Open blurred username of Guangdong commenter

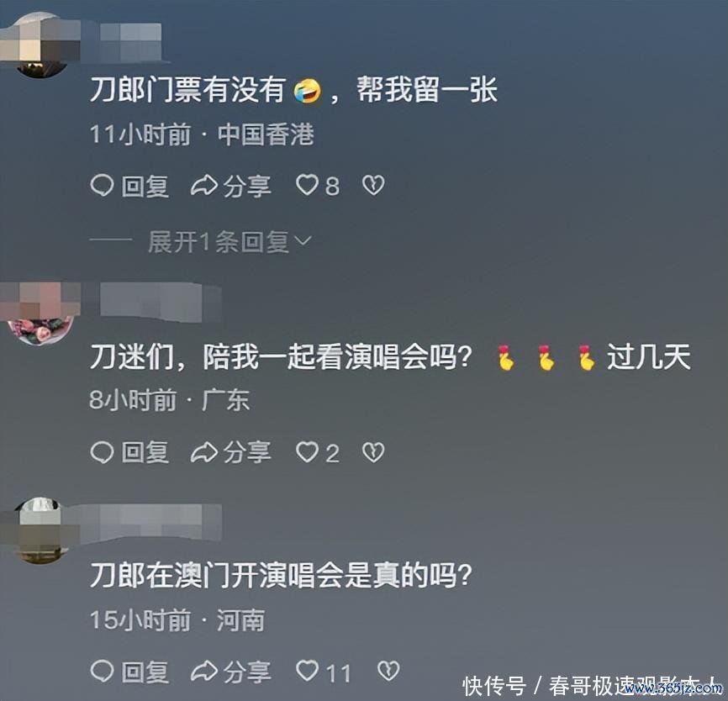click(153, 303)
